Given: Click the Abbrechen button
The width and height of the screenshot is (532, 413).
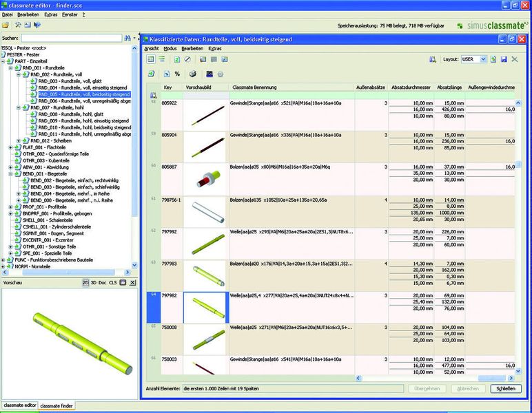Looking at the screenshot, I should 468,389.
